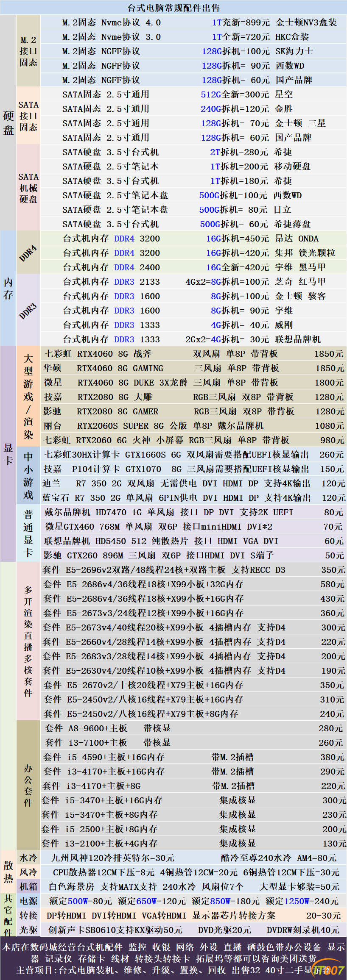
Task: Click the rotated DDR3 label
Action: click(x=28, y=311)
